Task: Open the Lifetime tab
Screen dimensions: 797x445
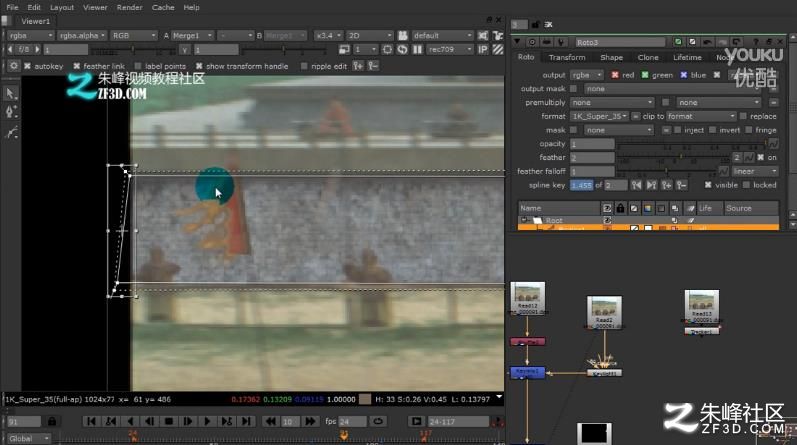Action: click(687, 57)
